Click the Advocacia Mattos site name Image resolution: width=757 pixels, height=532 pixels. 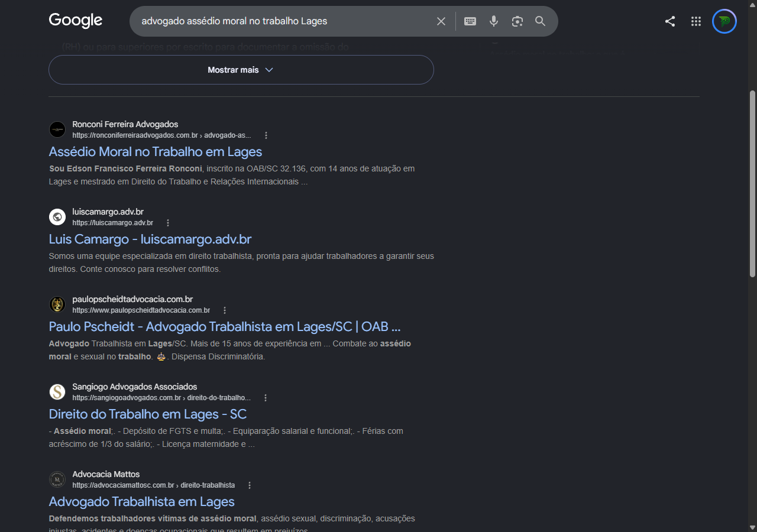[x=106, y=474]
